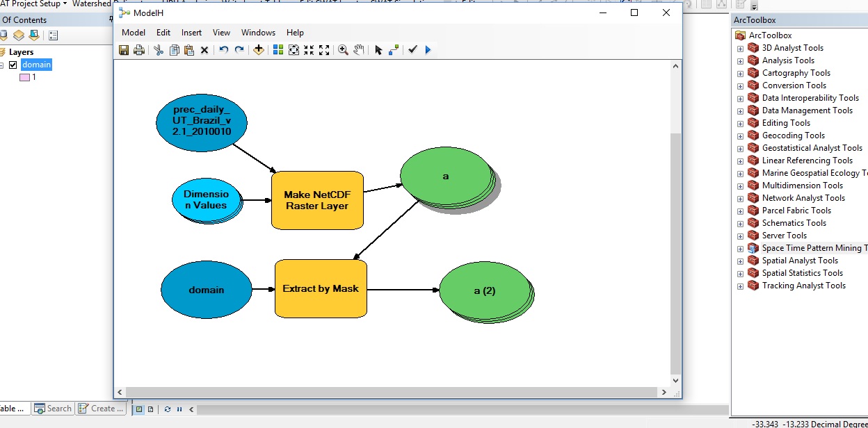The height and width of the screenshot is (428, 868).
Task: Click the ModelBuilder vertical scrollbar
Action: (675, 222)
